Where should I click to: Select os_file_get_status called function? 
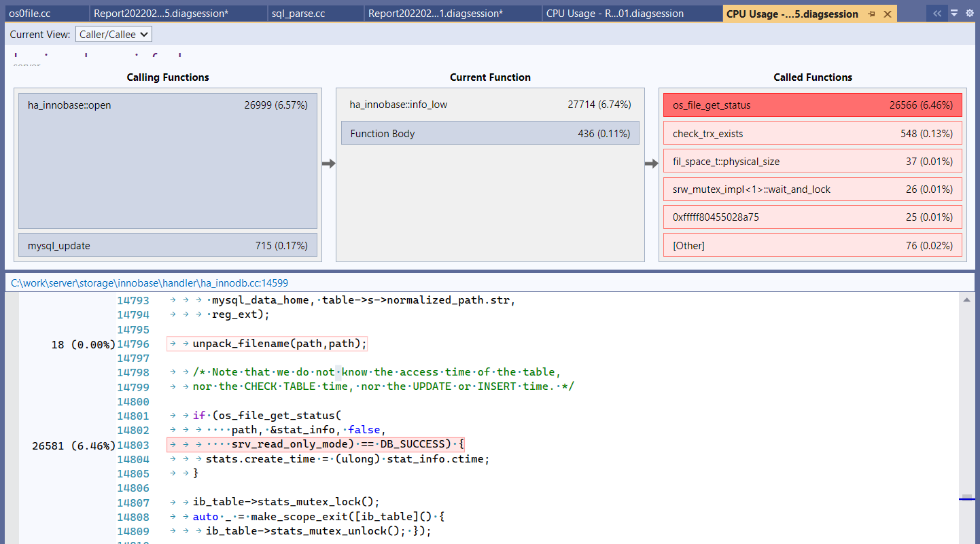(x=813, y=105)
